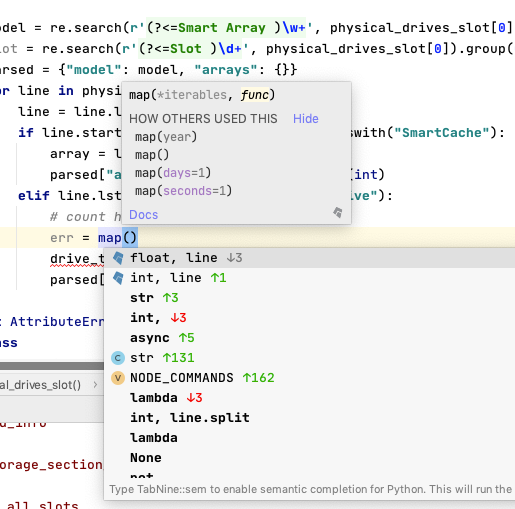Click the "model" dictionary key in code
Viewport: 515px width, 509px height.
[x=94, y=70]
